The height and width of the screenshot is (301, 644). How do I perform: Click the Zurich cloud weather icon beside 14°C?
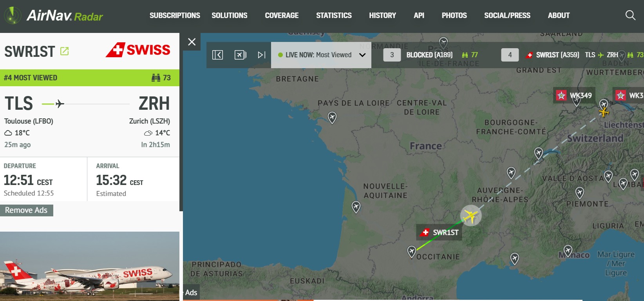tap(148, 133)
